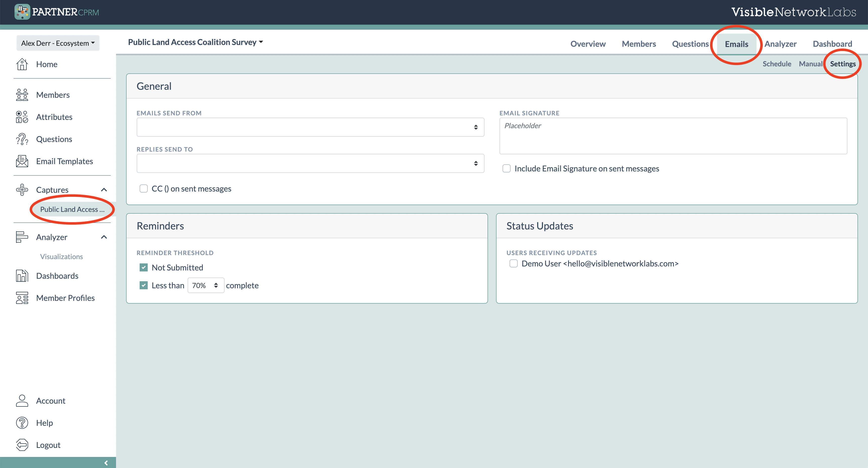
Task: Open the Visualizations page
Action: 61,256
